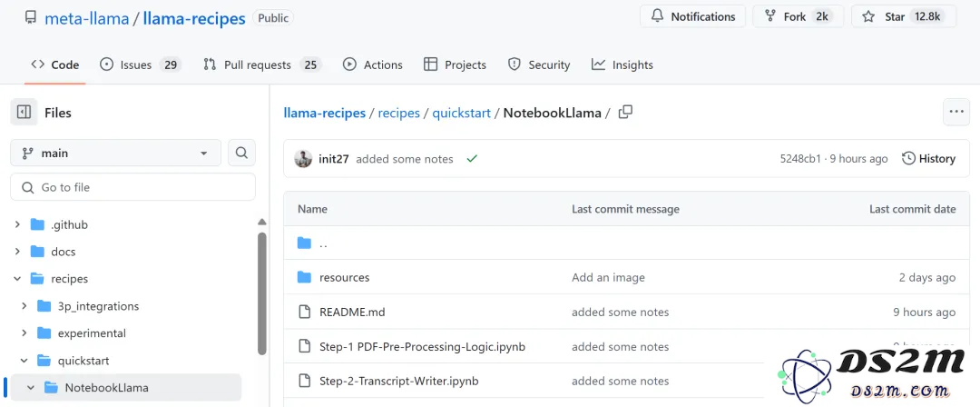Expand the experimental folder chevron
This screenshot has height=407, width=980.
pyautogui.click(x=24, y=333)
